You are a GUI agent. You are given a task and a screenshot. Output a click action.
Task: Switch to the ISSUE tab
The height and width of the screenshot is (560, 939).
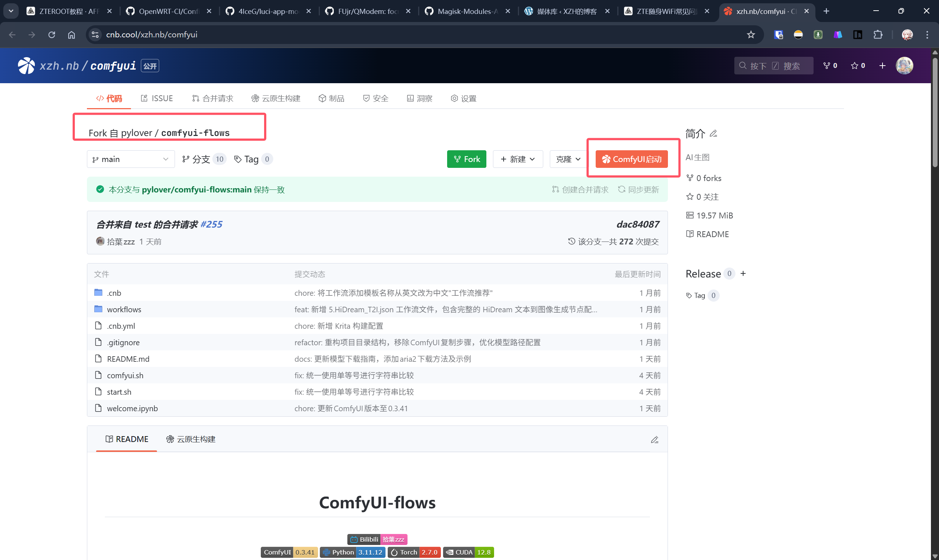[x=157, y=99]
